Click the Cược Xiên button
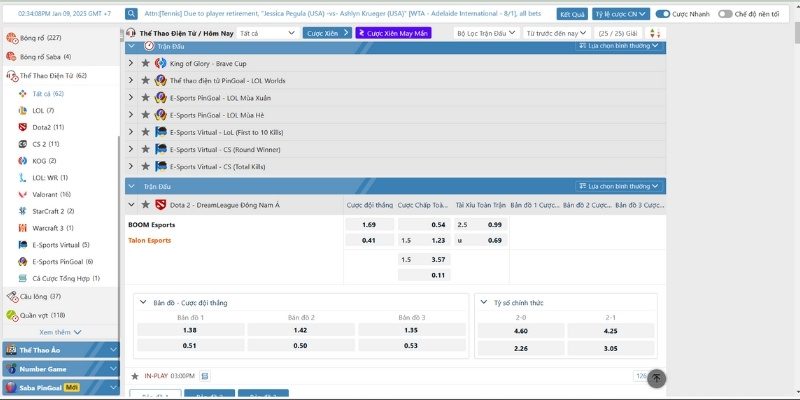Screen dimensions: 800x400 click(327, 33)
